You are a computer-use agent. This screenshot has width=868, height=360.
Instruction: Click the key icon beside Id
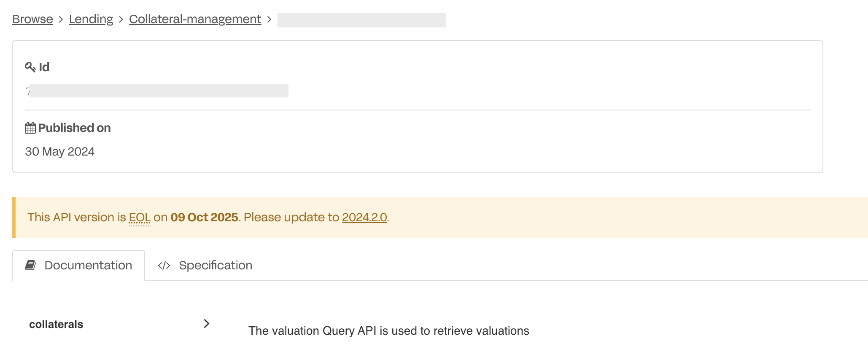pyautogui.click(x=30, y=67)
